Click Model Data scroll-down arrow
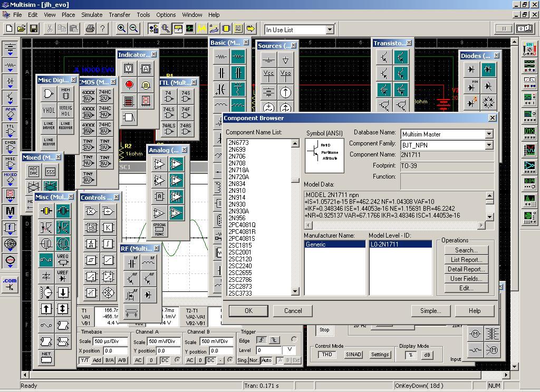The height and width of the screenshot is (392, 540). coord(490,217)
